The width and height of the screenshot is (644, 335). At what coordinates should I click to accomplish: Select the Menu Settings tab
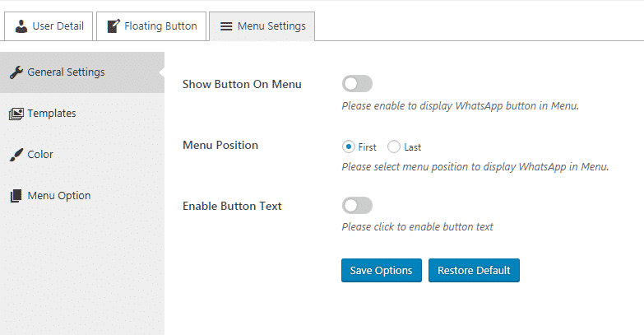262,26
